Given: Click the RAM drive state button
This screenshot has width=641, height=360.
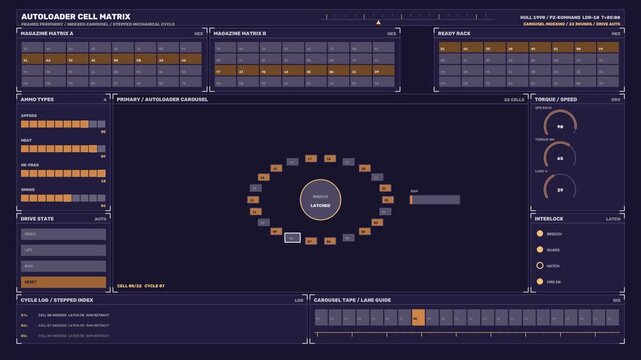Looking at the screenshot, I should coord(63,266).
